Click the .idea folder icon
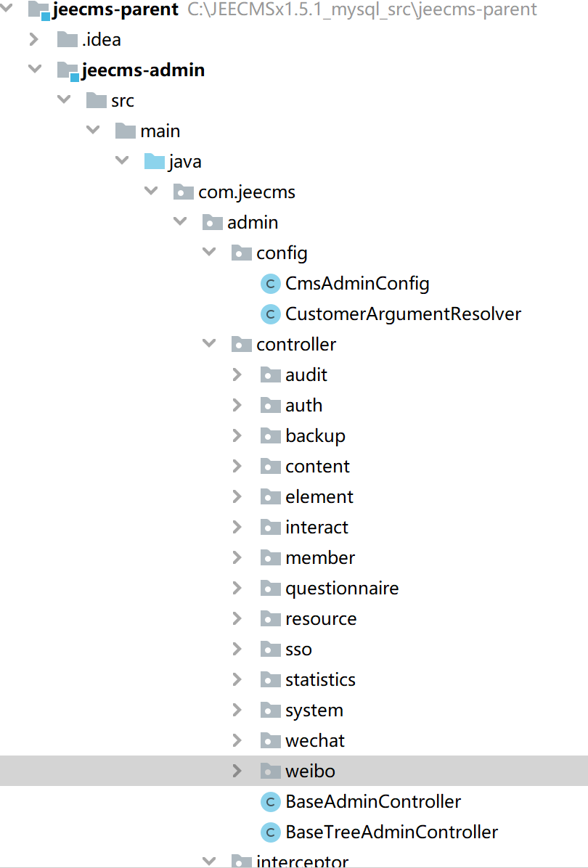Screen dimensions: 588x868 tap(67, 40)
